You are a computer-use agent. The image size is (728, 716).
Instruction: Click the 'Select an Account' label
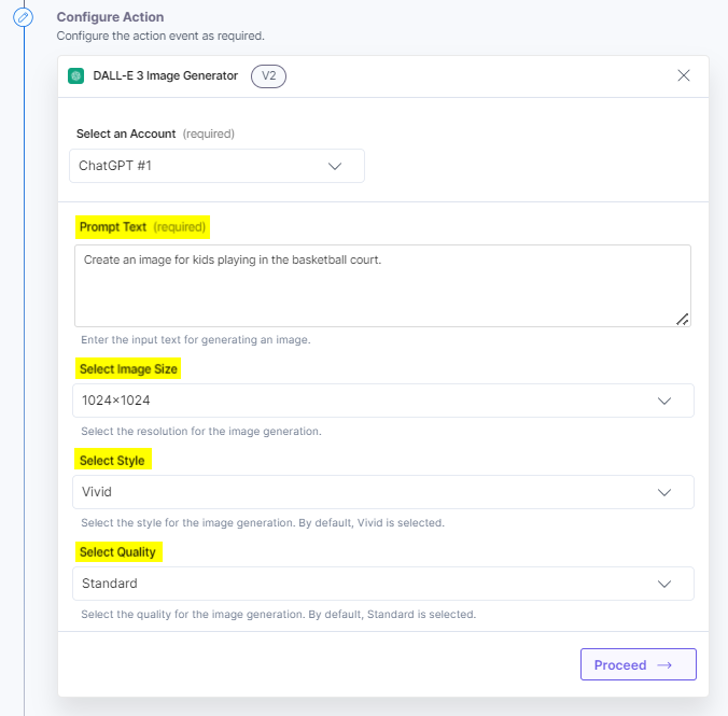pyautogui.click(x=126, y=134)
